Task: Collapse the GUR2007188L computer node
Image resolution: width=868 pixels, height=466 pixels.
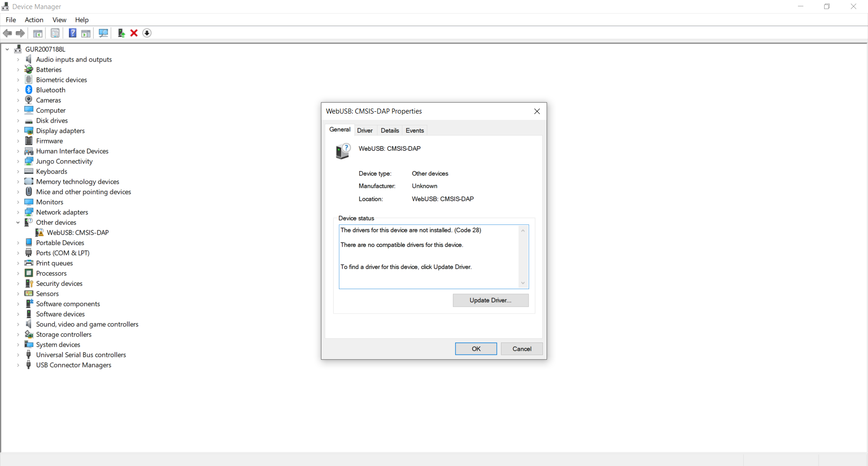Action: pos(7,49)
